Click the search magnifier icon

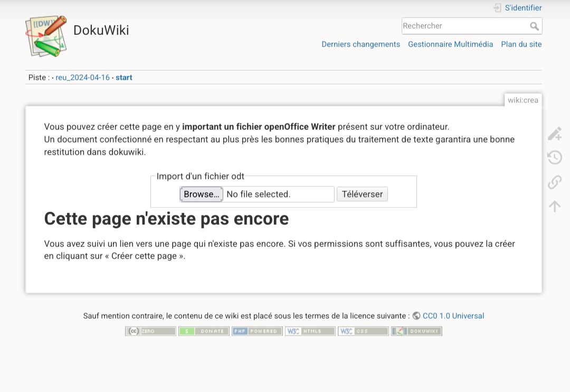[x=534, y=26]
